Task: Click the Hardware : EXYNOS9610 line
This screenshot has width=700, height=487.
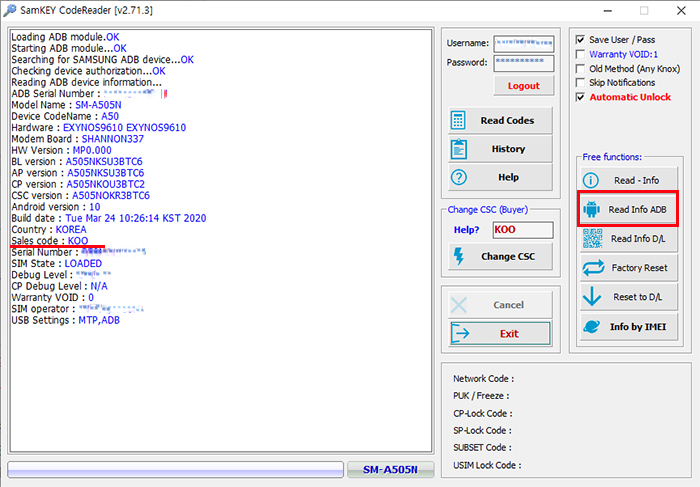Action: pos(98,128)
